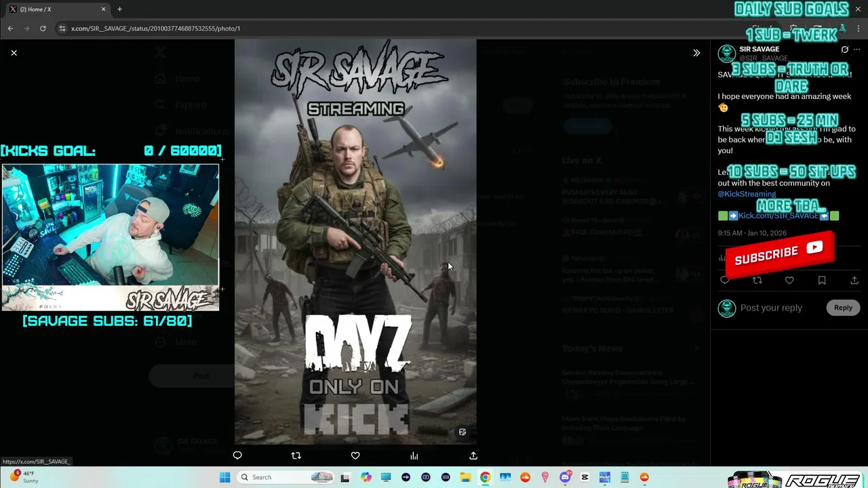Reload the page in Chrome

43,28
